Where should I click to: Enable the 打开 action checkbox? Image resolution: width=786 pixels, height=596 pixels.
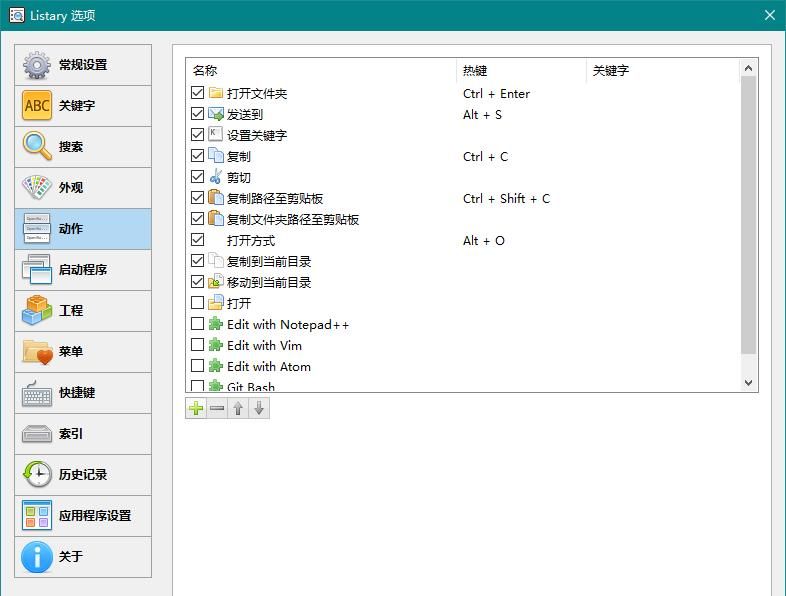tap(198, 303)
